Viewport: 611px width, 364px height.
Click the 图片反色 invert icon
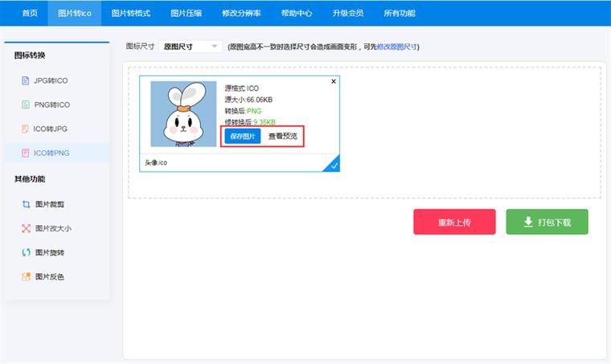coord(26,276)
